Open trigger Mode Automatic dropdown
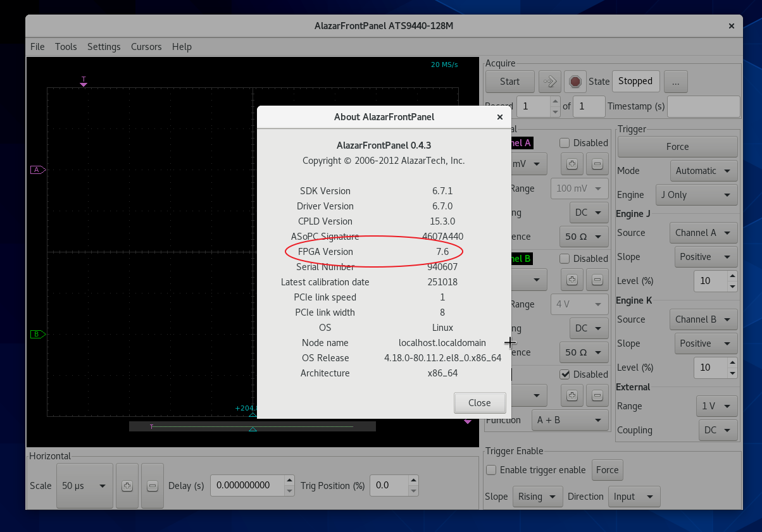762x532 pixels. (x=704, y=171)
